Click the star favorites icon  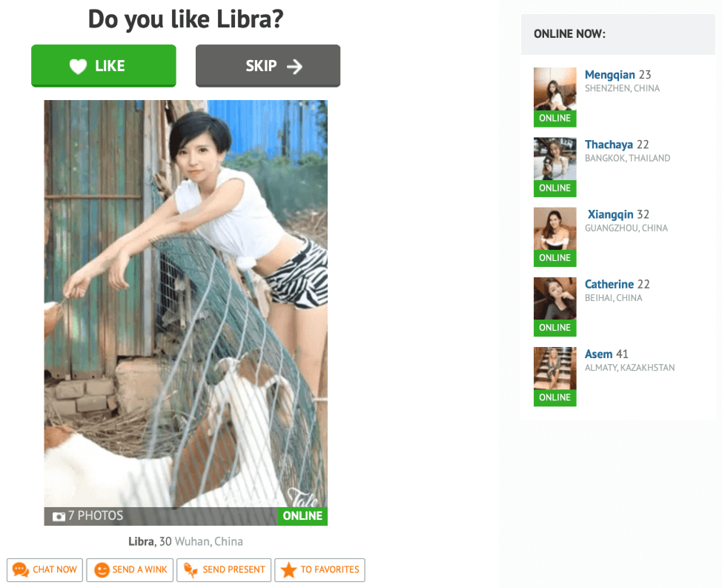(x=288, y=570)
